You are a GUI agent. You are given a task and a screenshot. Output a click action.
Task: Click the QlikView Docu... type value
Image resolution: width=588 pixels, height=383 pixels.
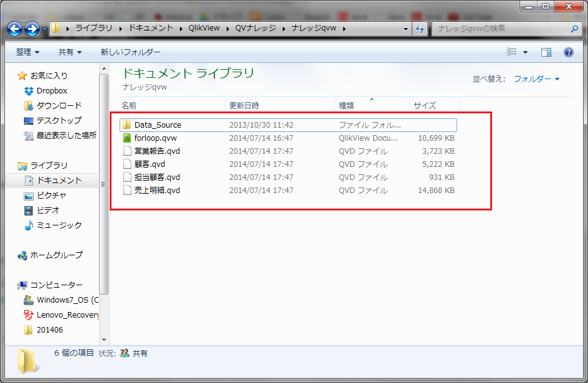point(368,138)
